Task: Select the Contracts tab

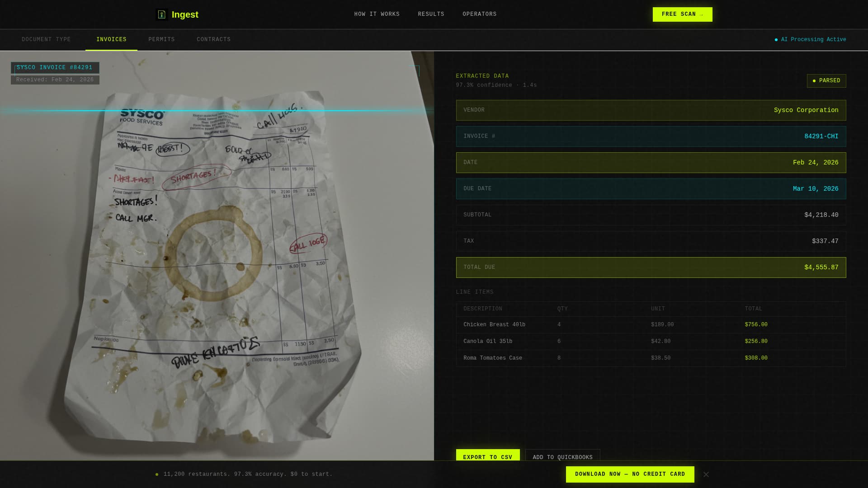Action: tap(213, 40)
